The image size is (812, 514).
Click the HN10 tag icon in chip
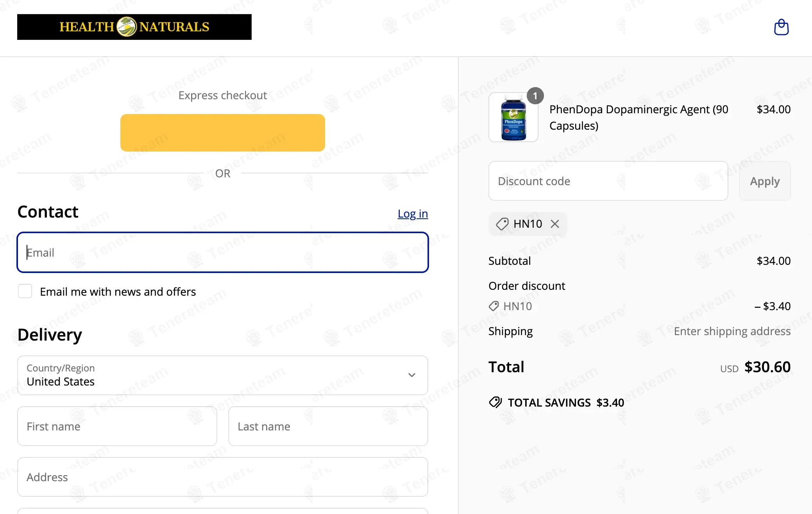pos(502,224)
